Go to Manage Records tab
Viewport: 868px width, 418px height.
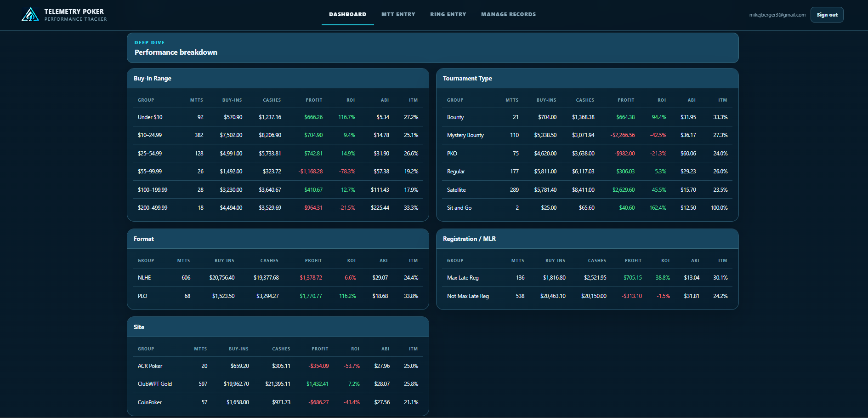coord(509,14)
